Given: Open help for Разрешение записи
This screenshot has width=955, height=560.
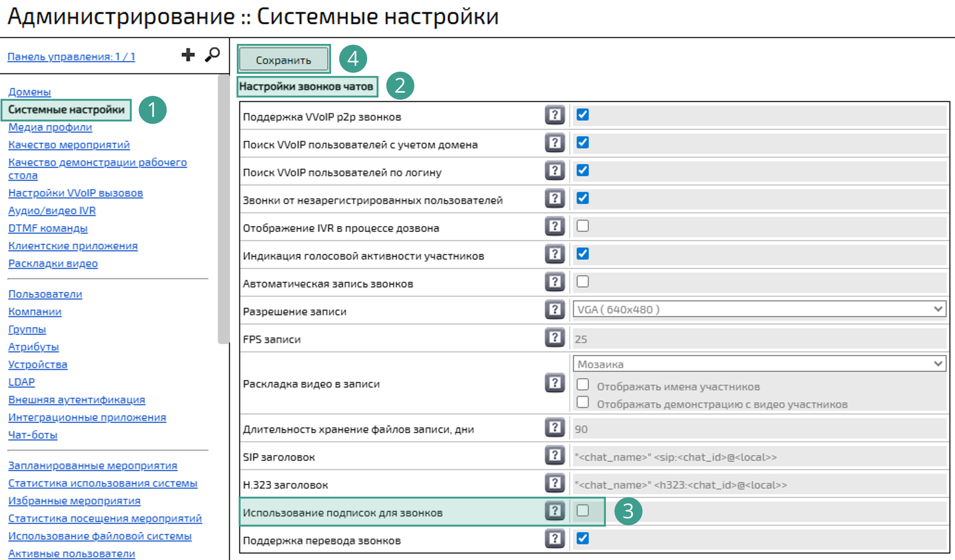Looking at the screenshot, I should coord(554,309).
